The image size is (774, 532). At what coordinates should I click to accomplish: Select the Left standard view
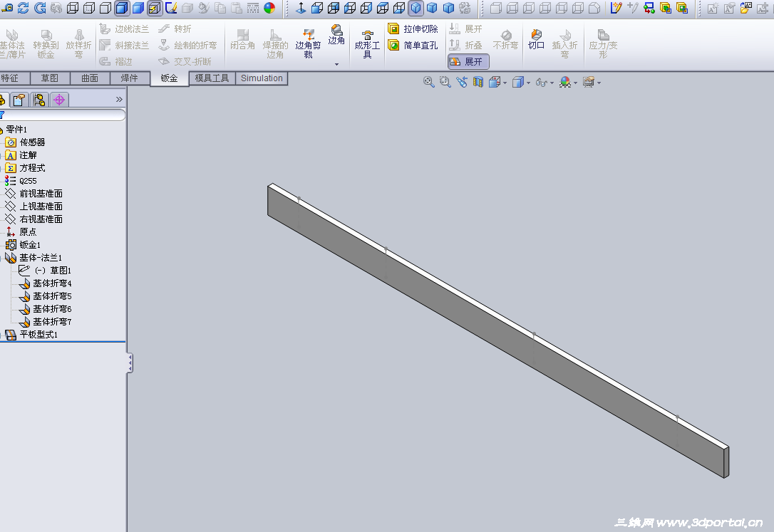point(350,8)
